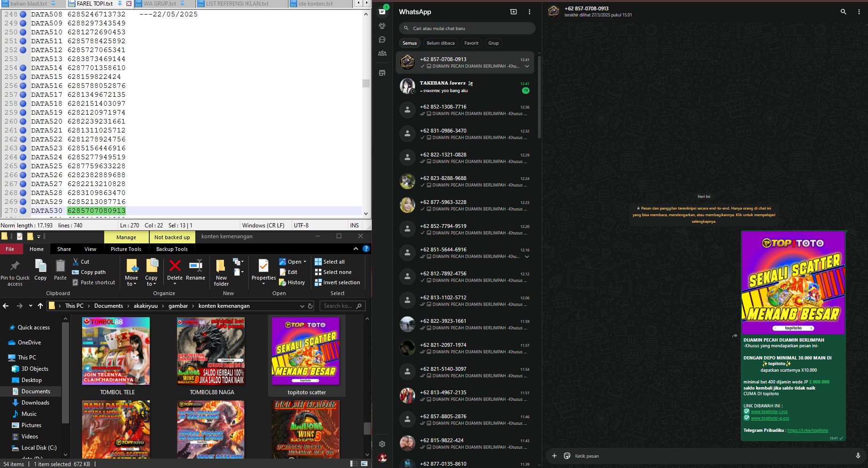Click Explorer file pane scrollbar thumb

point(367,429)
